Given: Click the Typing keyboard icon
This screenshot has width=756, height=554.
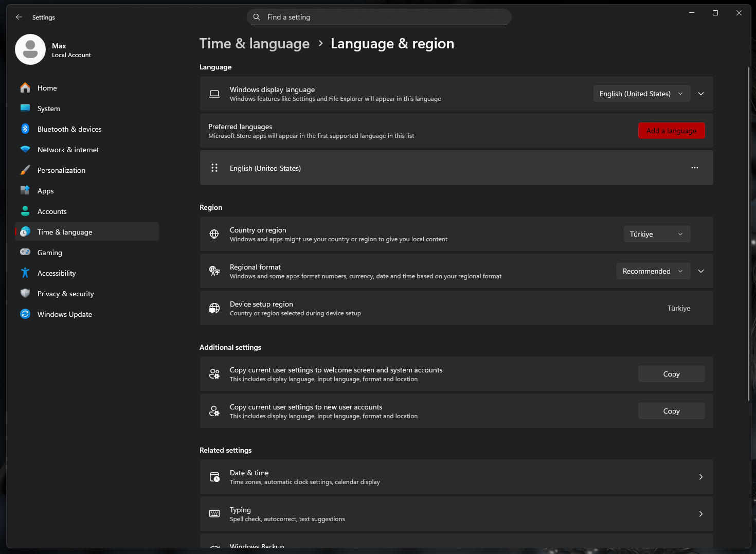Looking at the screenshot, I should pyautogui.click(x=214, y=514).
